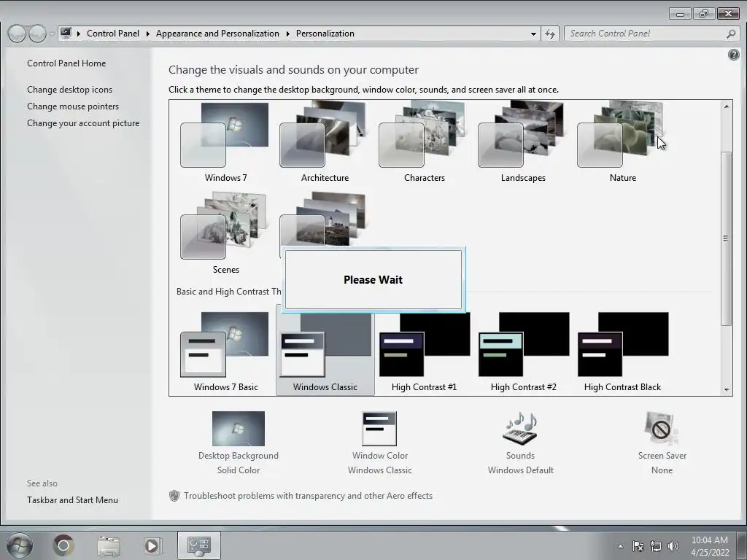Click the Solid Color background label
Screen dimensions: 747x560
click(x=239, y=470)
